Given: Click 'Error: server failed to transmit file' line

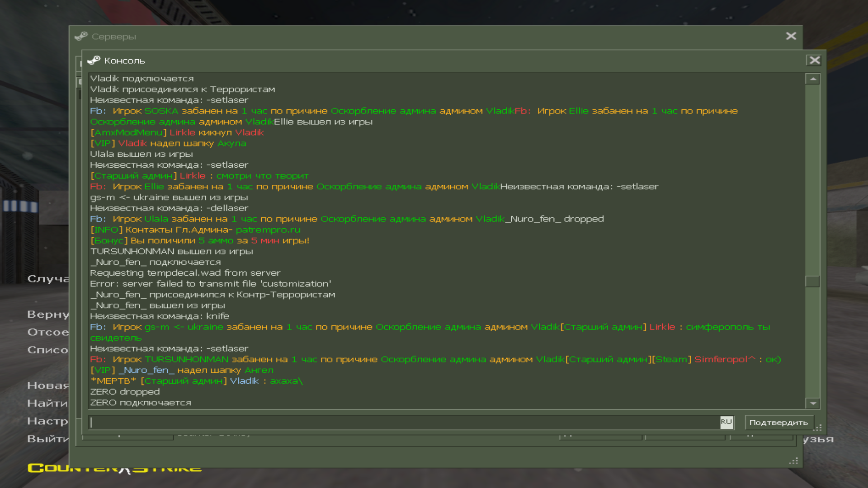Looking at the screenshot, I should point(210,284).
